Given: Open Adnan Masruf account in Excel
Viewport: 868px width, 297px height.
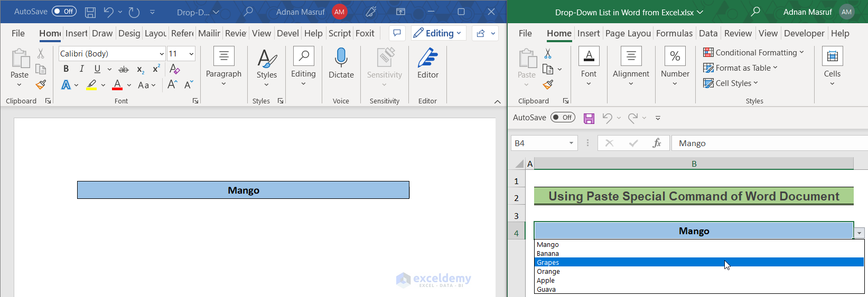Looking at the screenshot, I should pos(818,12).
